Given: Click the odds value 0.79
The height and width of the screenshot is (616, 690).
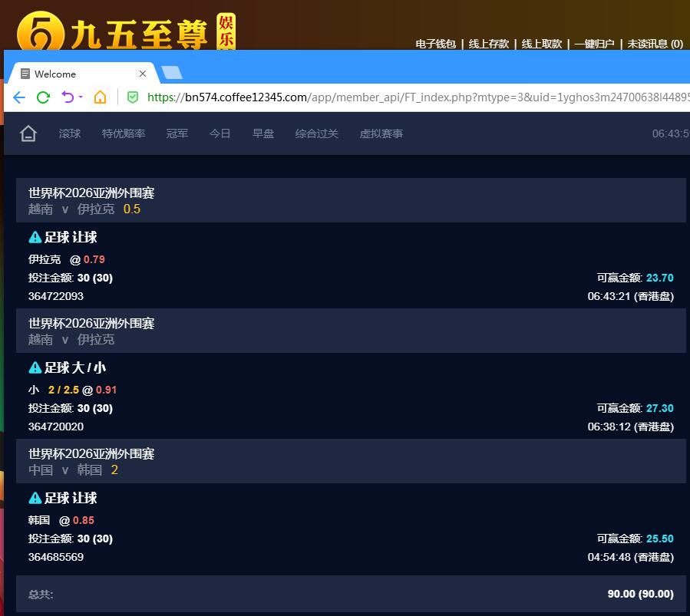Looking at the screenshot, I should [x=94, y=259].
